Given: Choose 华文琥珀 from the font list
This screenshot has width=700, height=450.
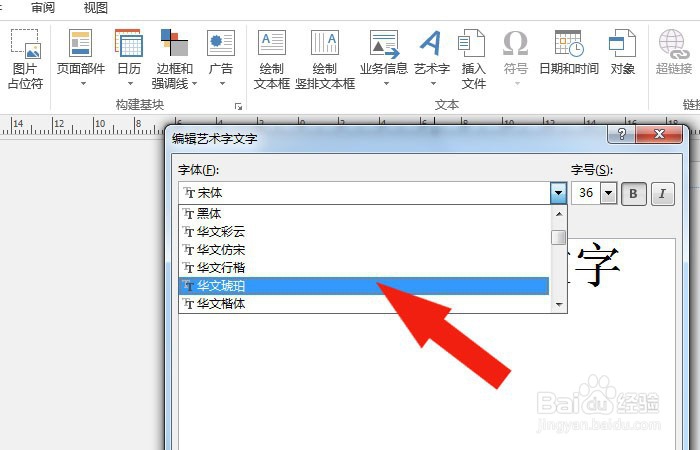Looking at the screenshot, I should click(x=364, y=286).
